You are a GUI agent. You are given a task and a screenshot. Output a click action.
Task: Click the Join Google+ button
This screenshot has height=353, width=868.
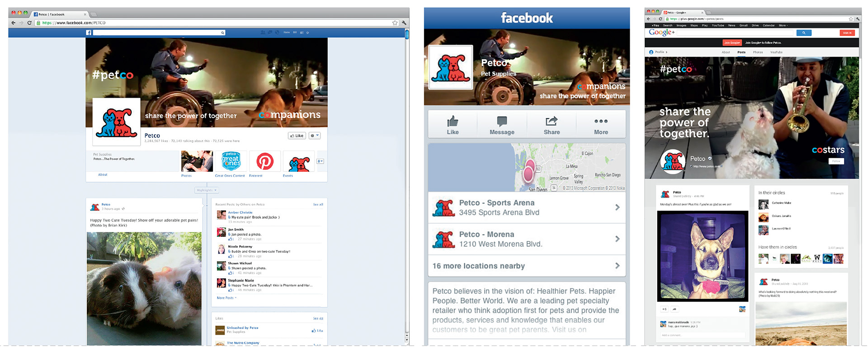click(x=732, y=42)
